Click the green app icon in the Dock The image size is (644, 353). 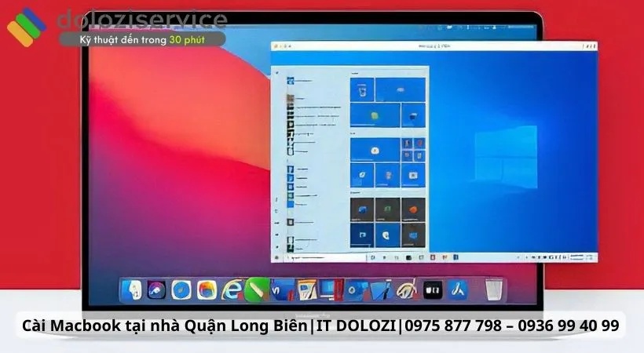[x=257, y=289]
